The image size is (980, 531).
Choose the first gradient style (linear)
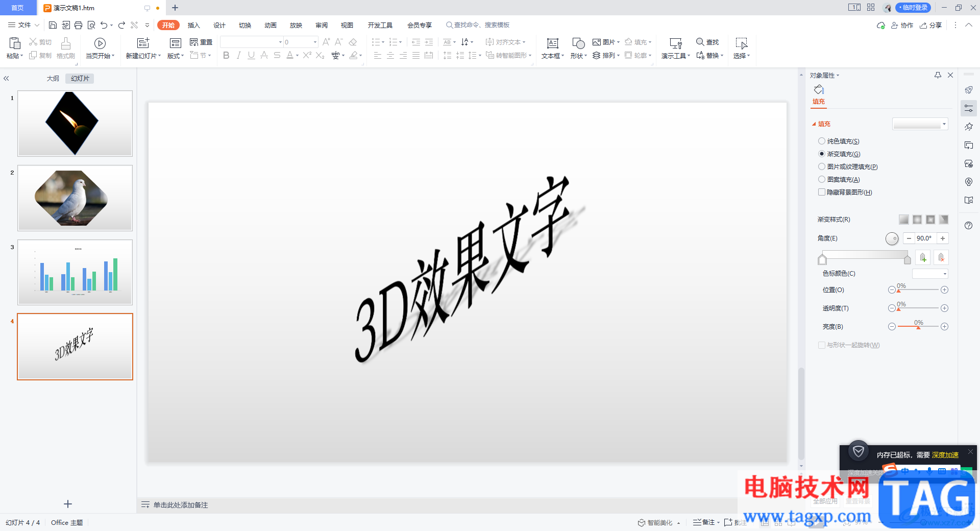[x=904, y=220]
